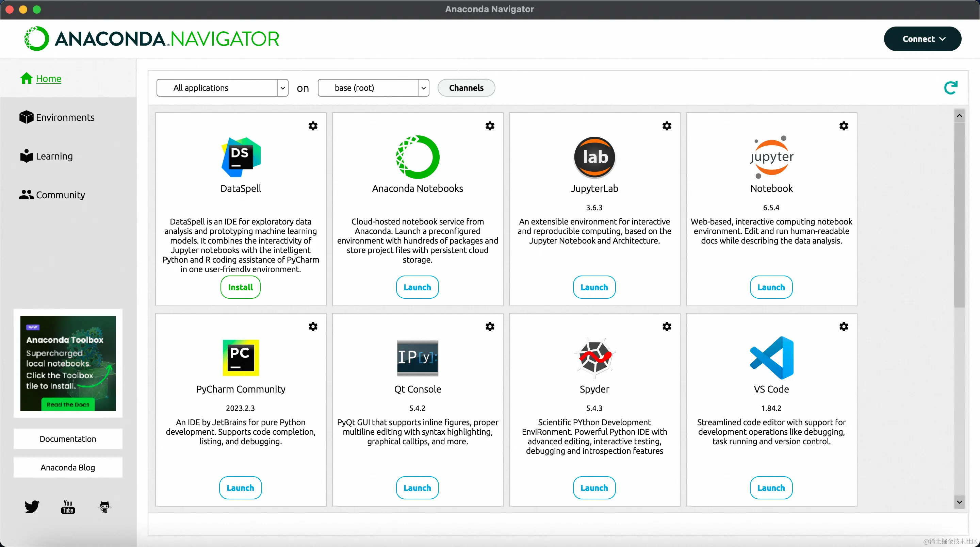Click the scrollbar down arrow

959,502
